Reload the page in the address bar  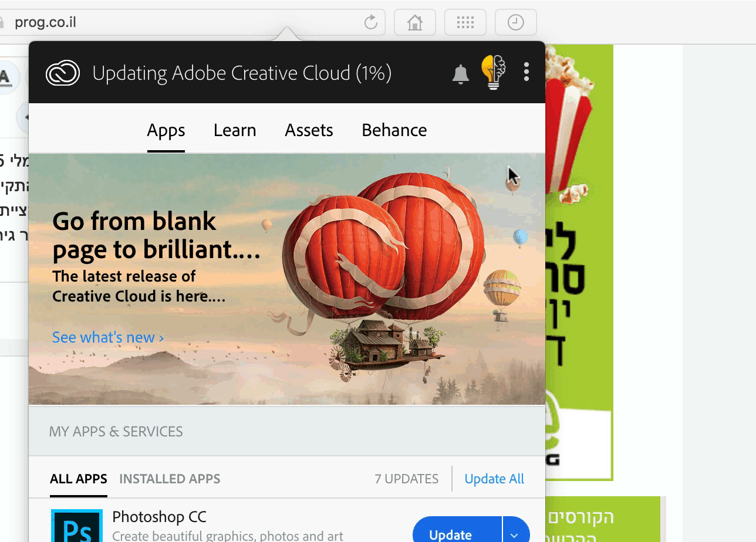[x=371, y=23]
